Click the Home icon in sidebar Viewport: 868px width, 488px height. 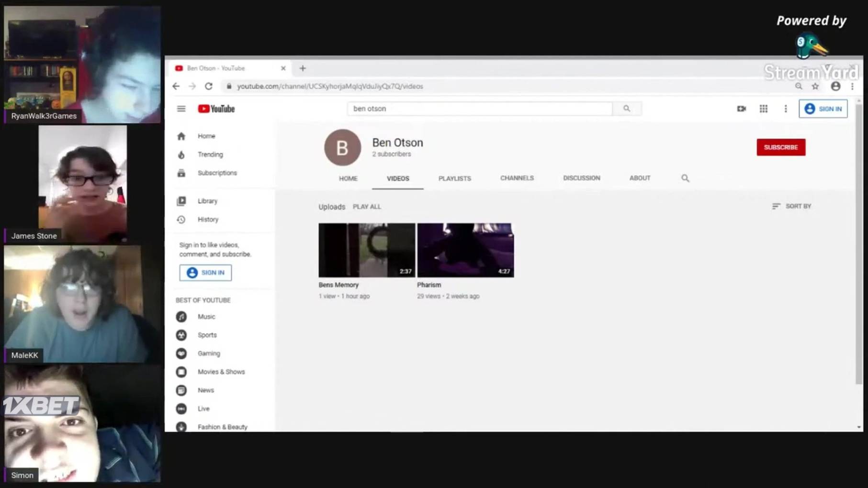click(x=181, y=136)
